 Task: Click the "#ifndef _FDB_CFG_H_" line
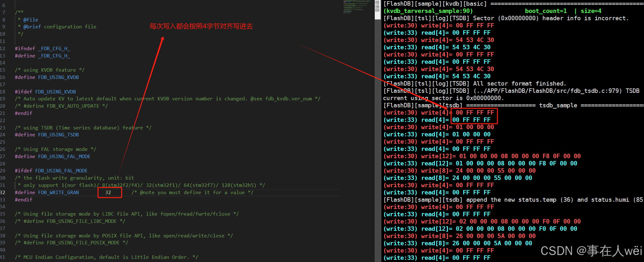pos(43,48)
